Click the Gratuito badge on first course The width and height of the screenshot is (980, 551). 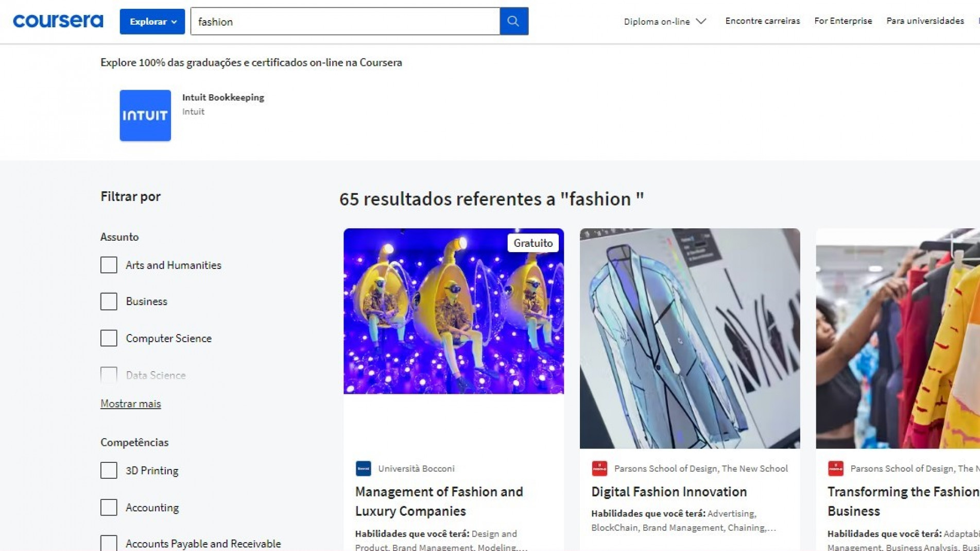[x=532, y=243]
